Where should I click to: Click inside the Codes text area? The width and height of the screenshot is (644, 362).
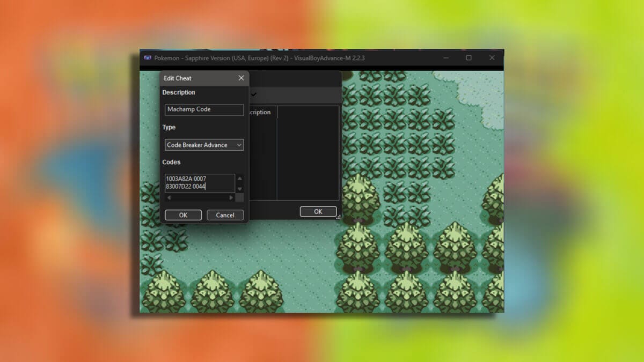pos(200,183)
